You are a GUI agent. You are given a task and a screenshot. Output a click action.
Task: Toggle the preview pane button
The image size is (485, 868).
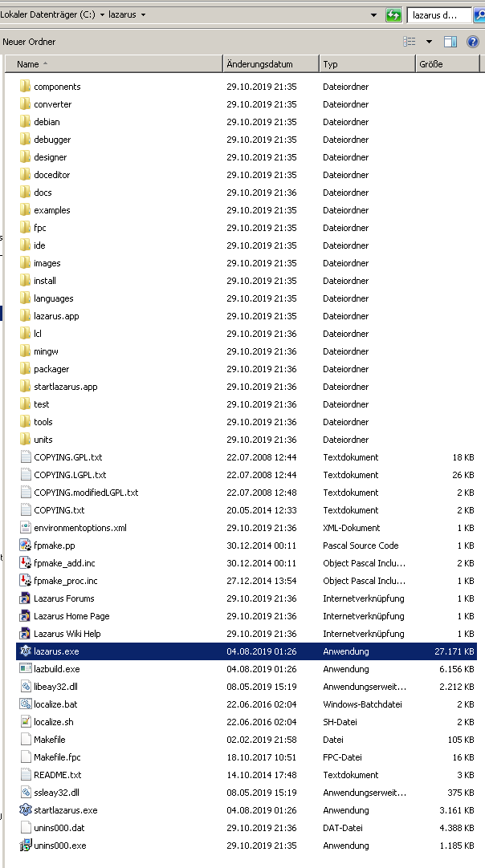click(x=450, y=42)
